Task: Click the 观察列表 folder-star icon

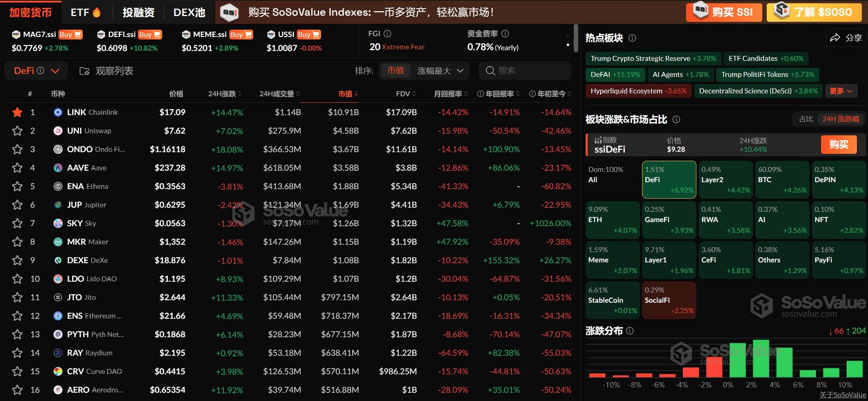Action: pyautogui.click(x=84, y=71)
